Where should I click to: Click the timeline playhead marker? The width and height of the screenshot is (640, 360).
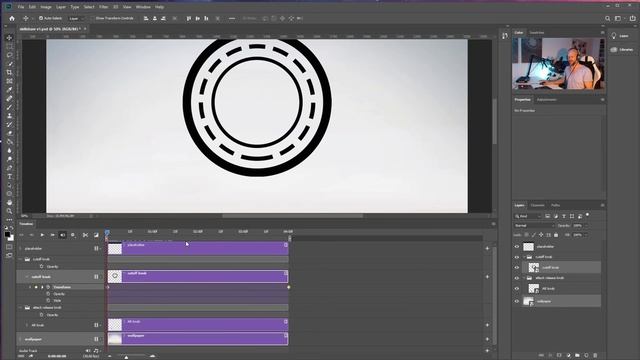[x=107, y=232]
